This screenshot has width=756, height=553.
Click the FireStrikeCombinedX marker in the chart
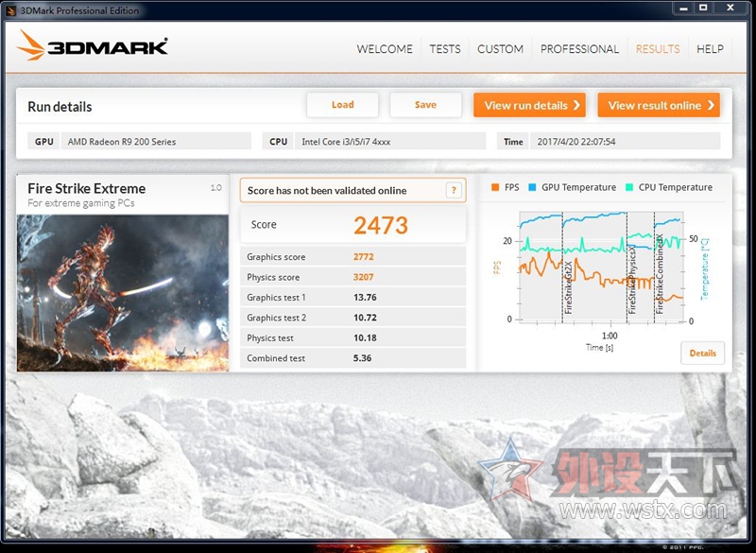[660, 274]
